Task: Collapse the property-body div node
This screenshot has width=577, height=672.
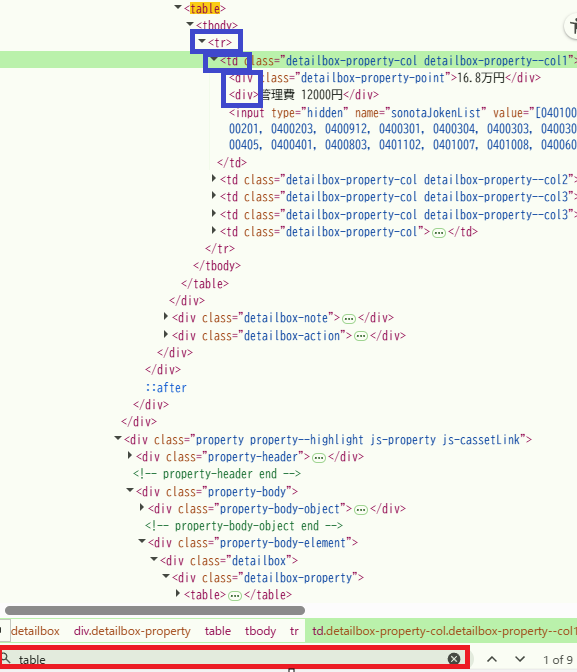Action: [130, 490]
